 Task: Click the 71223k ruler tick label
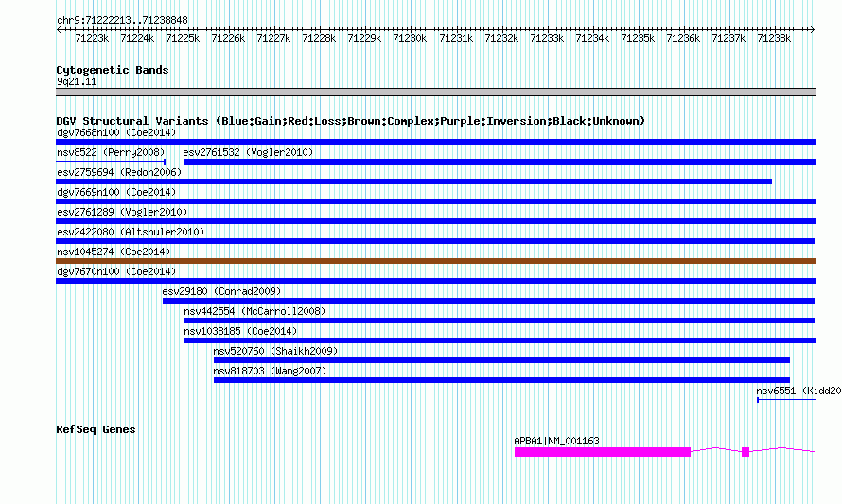[x=92, y=38]
